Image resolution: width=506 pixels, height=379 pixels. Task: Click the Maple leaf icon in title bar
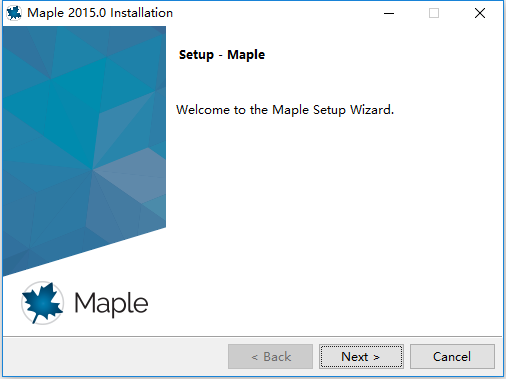click(14, 13)
